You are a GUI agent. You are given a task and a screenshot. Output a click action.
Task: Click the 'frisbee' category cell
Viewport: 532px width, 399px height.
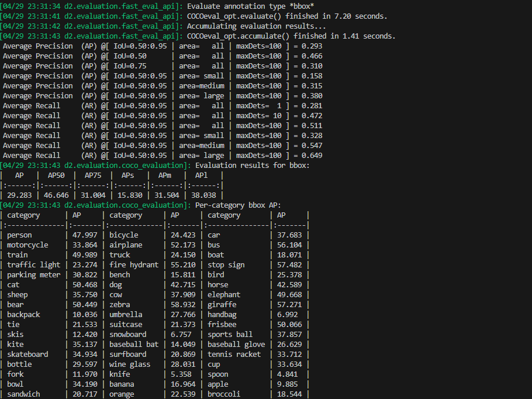pos(222,325)
